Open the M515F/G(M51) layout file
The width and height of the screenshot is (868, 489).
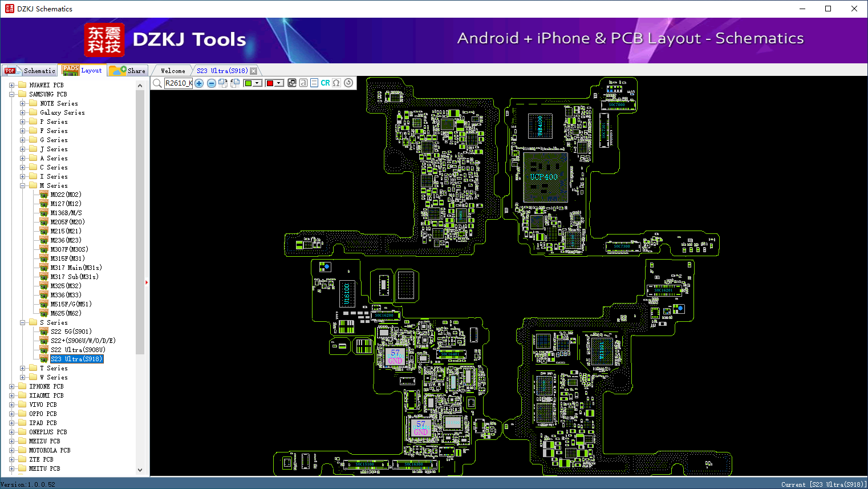(71, 304)
